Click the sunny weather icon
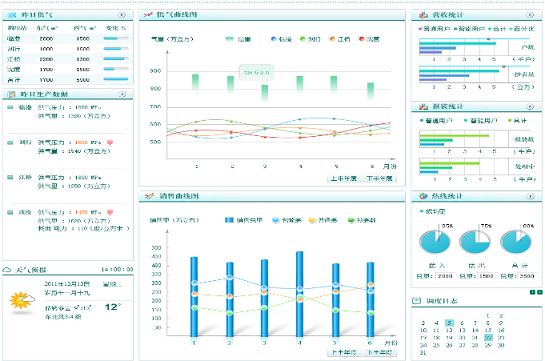Viewport: 545px width, 361px height. 22,300
